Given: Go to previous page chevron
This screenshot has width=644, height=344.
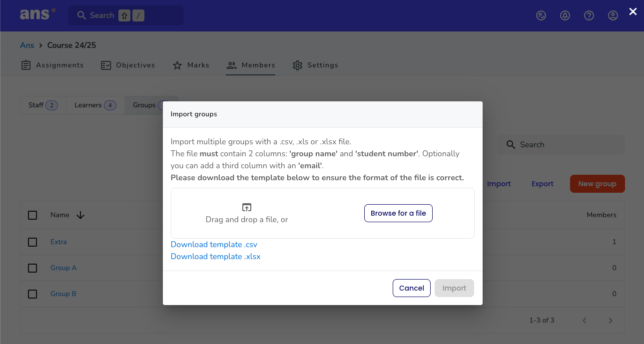Looking at the screenshot, I should 585,321.
